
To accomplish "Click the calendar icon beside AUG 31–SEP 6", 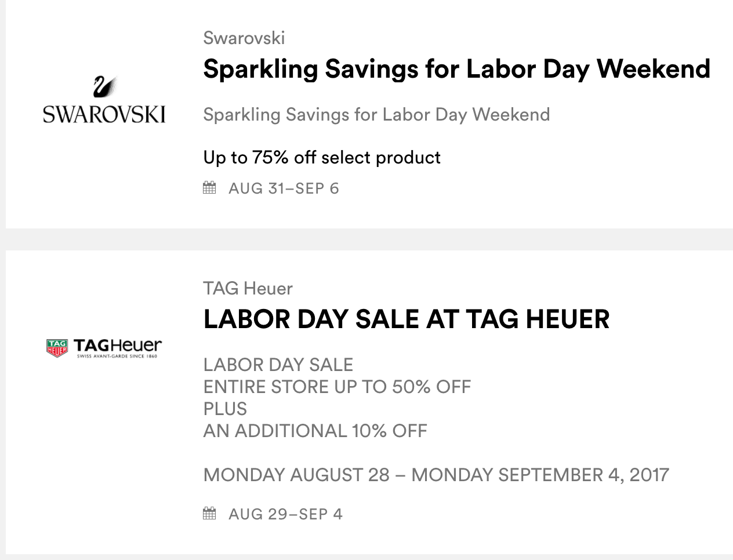I will (209, 188).
